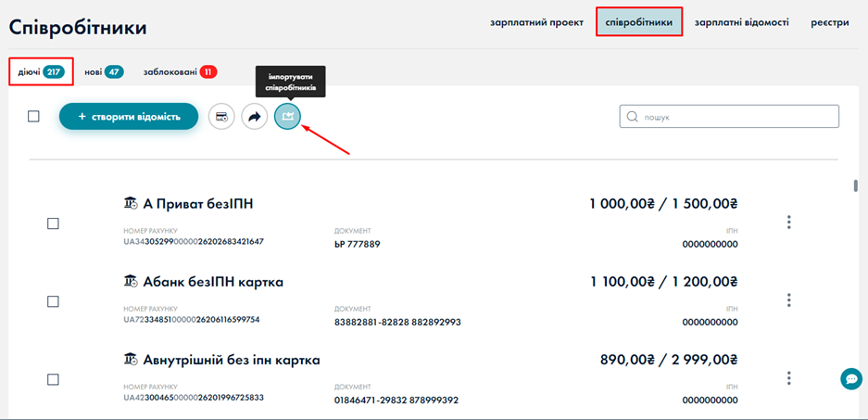Click bank icon next to Авнутрішній без іпн картка
Viewport: 868px width, 420px height.
coord(131,360)
